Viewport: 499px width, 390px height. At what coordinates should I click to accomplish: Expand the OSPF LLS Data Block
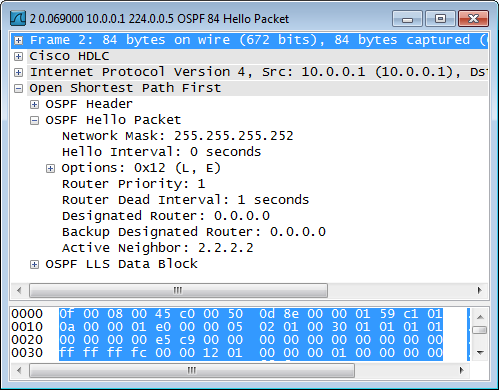(x=34, y=264)
